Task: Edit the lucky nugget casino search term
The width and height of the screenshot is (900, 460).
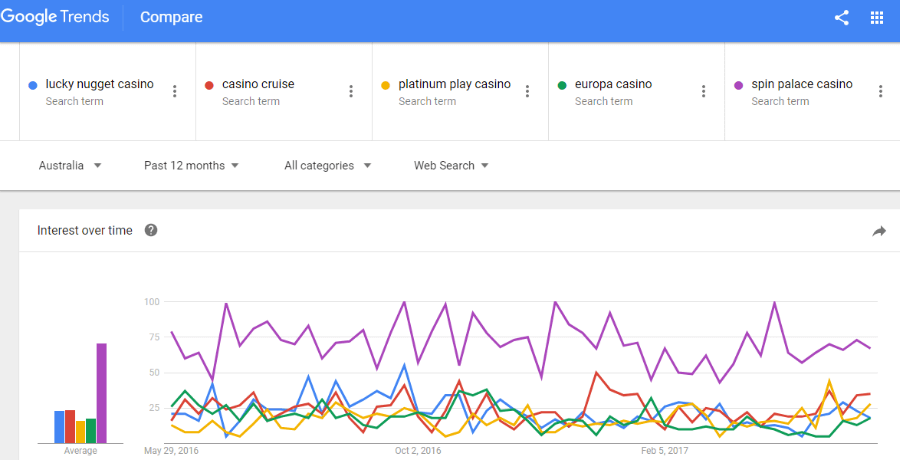Action: point(100,84)
